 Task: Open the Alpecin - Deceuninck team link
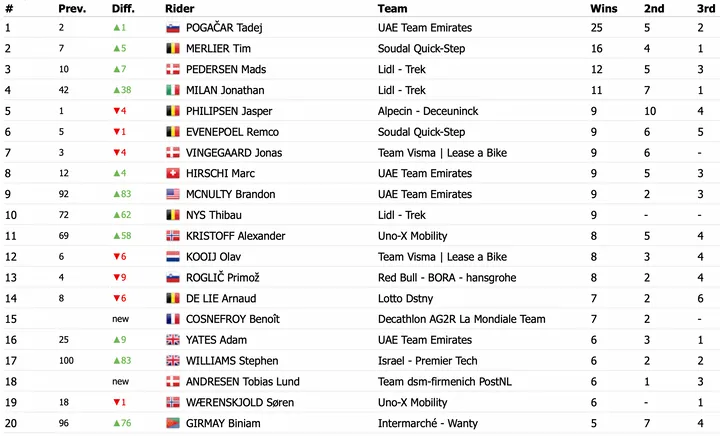[428, 112]
